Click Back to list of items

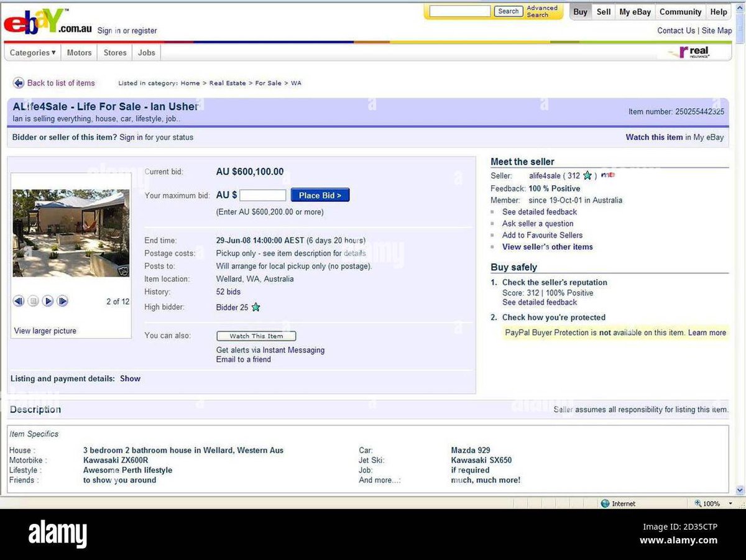[x=61, y=83]
